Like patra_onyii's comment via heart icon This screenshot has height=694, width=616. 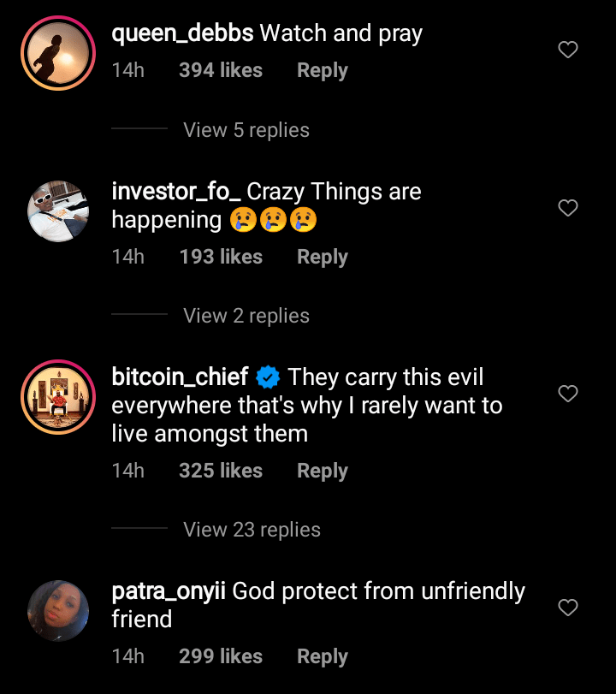568,608
